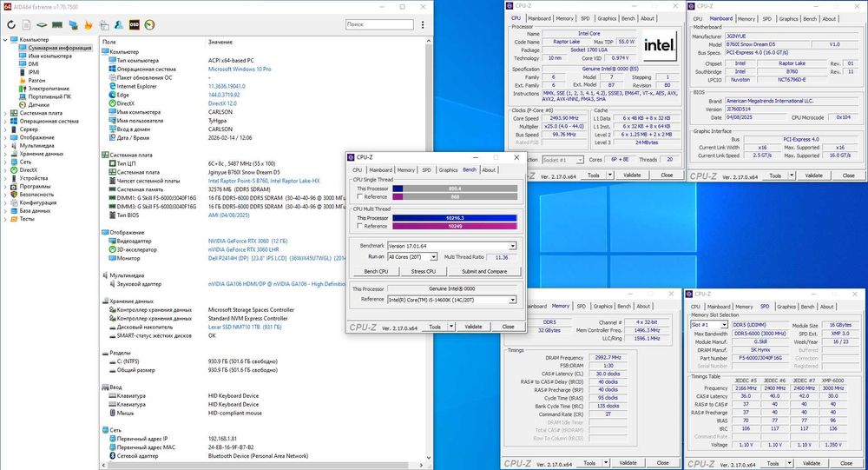Image resolution: width=868 pixels, height=470 pixels.
Task: Click the memory module toolbar icon in AIDA64
Action: tap(57, 24)
